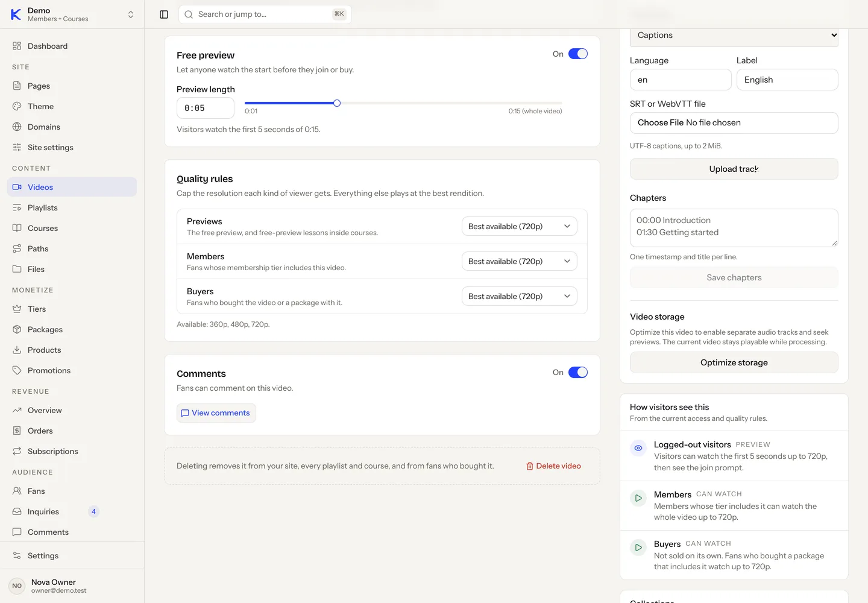Click the Packages box icon
The height and width of the screenshot is (603, 868).
point(17,329)
